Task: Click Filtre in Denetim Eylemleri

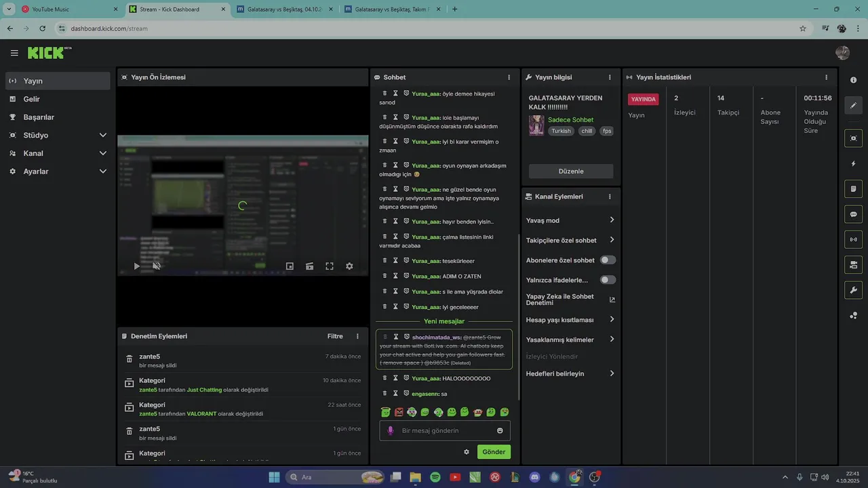Action: (x=335, y=336)
